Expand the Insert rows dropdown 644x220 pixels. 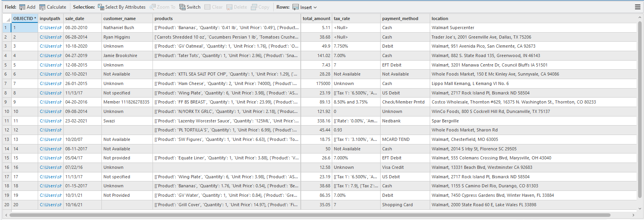point(315,7)
